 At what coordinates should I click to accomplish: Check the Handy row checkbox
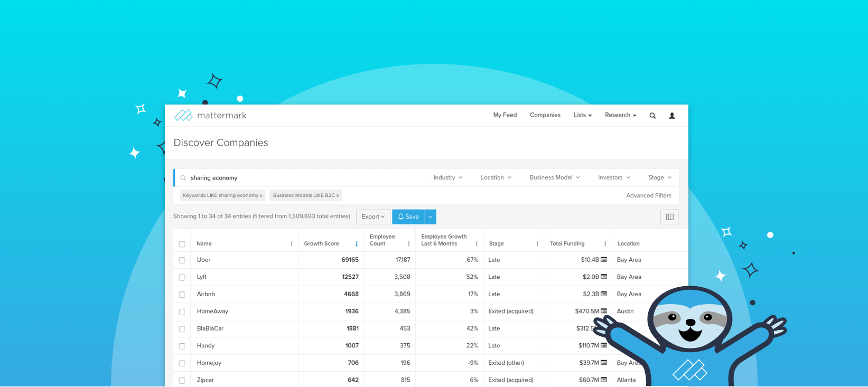182,346
